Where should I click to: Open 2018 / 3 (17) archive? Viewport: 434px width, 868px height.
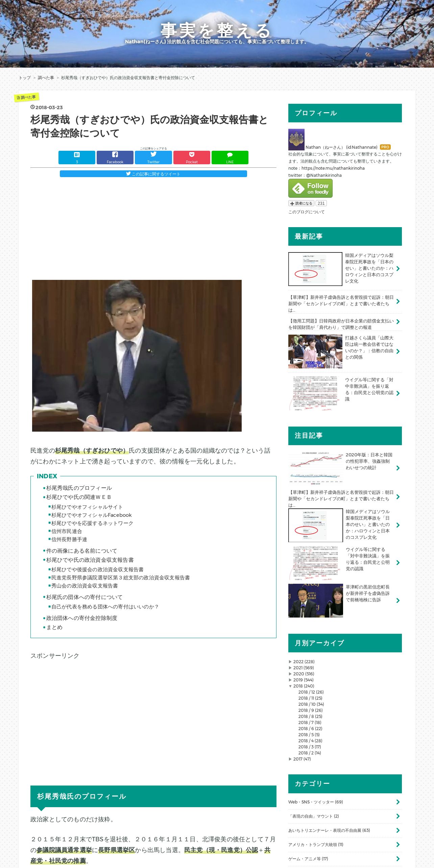(309, 747)
